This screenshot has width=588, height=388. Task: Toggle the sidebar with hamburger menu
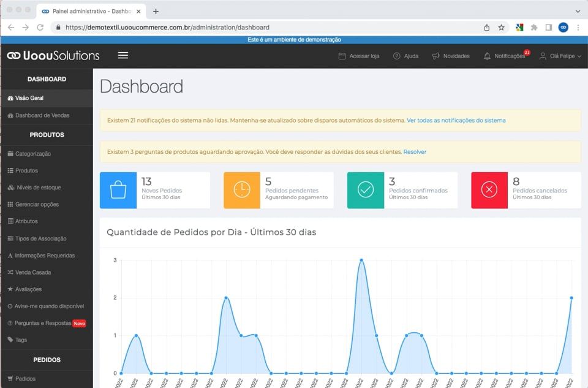tap(123, 55)
